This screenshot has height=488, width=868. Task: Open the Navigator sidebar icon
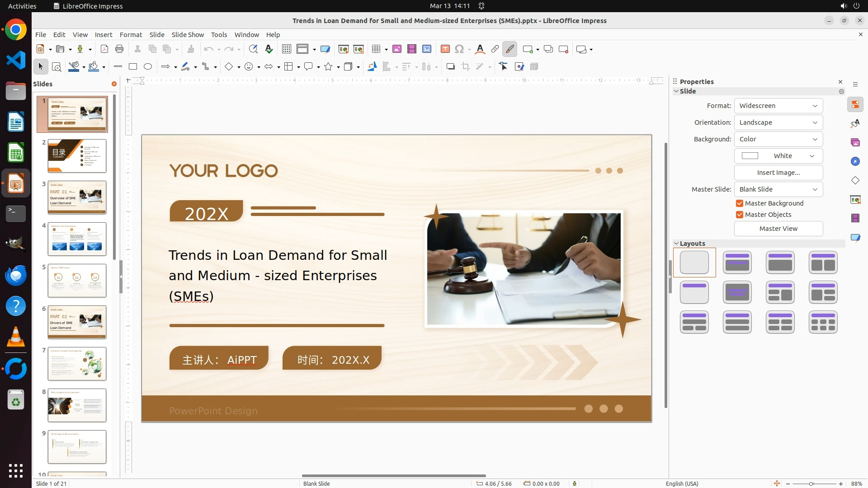click(855, 162)
